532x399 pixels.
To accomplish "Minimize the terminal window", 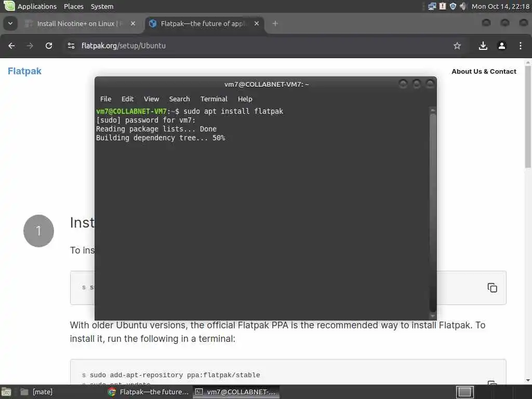I will [403, 84].
